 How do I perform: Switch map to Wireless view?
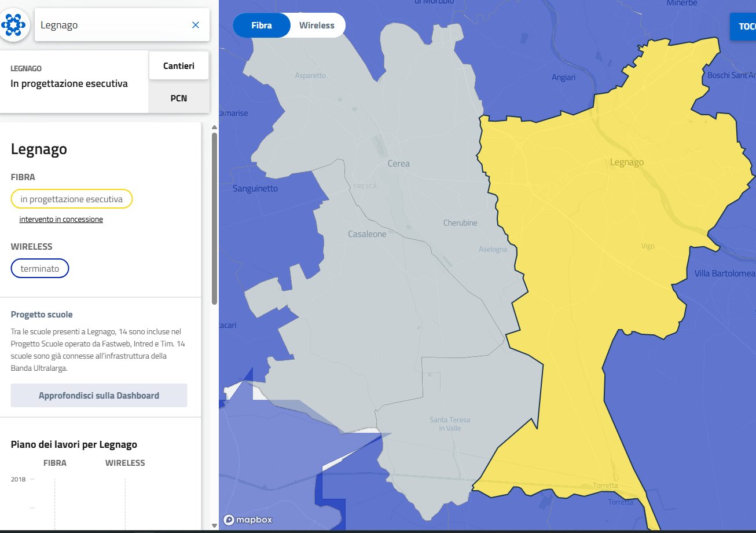tap(317, 25)
